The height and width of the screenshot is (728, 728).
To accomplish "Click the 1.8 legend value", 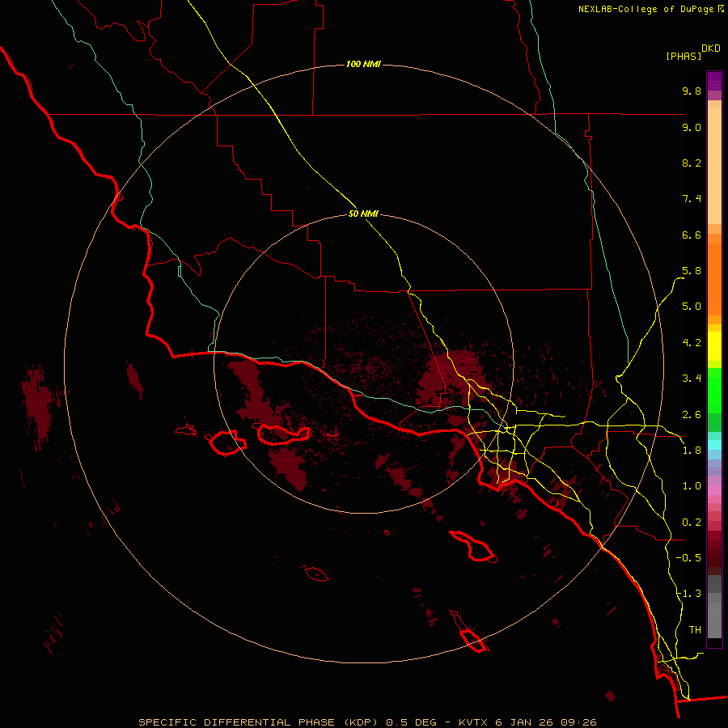I will [x=692, y=451].
